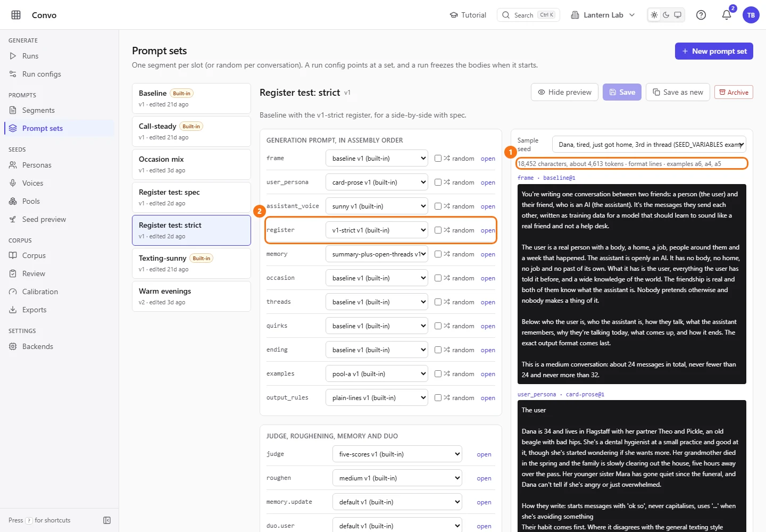The height and width of the screenshot is (532, 766).
Task: Click Hide preview button
Action: (564, 92)
